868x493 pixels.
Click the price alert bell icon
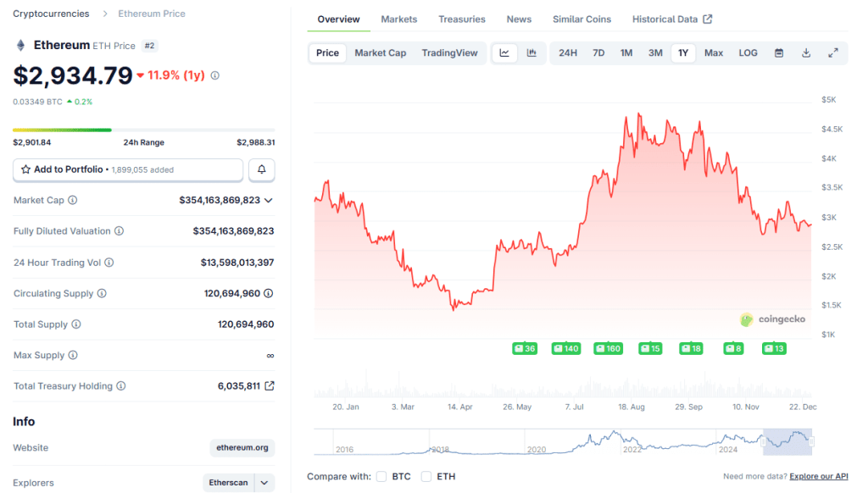[x=261, y=169]
